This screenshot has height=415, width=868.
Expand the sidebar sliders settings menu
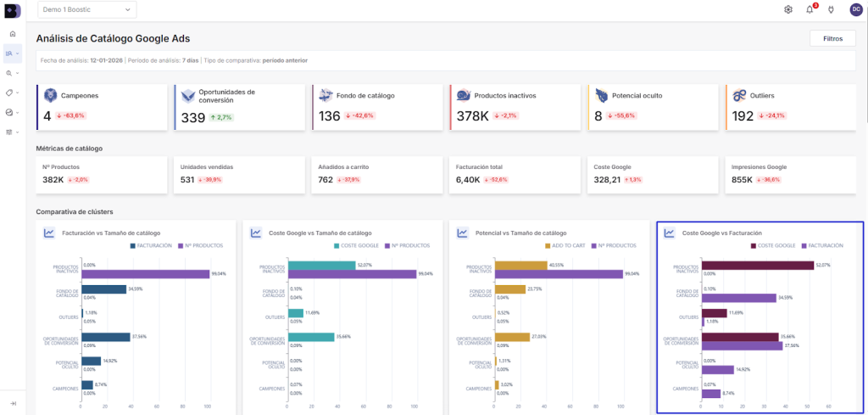11,132
